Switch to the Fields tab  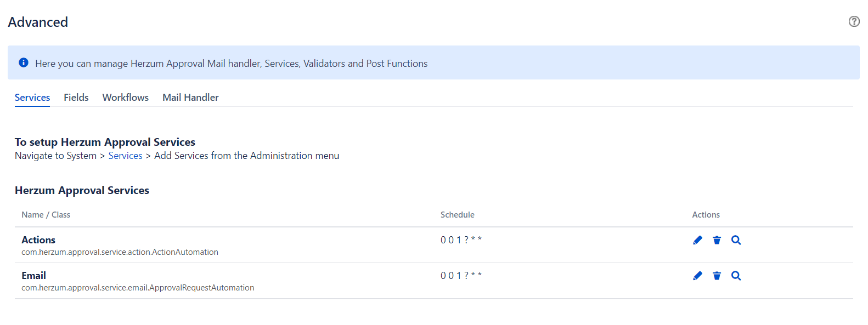coord(76,98)
